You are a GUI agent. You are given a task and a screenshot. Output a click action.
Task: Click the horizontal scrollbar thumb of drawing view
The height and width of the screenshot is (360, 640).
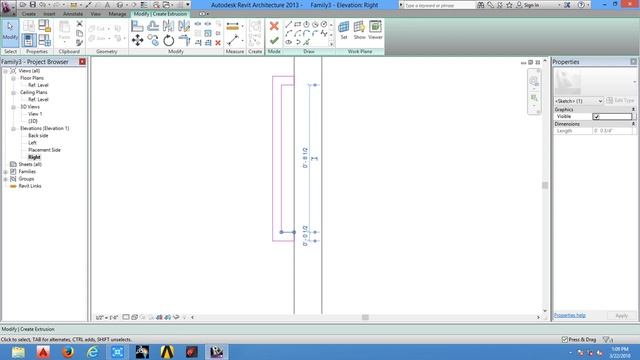pyautogui.click(x=365, y=317)
